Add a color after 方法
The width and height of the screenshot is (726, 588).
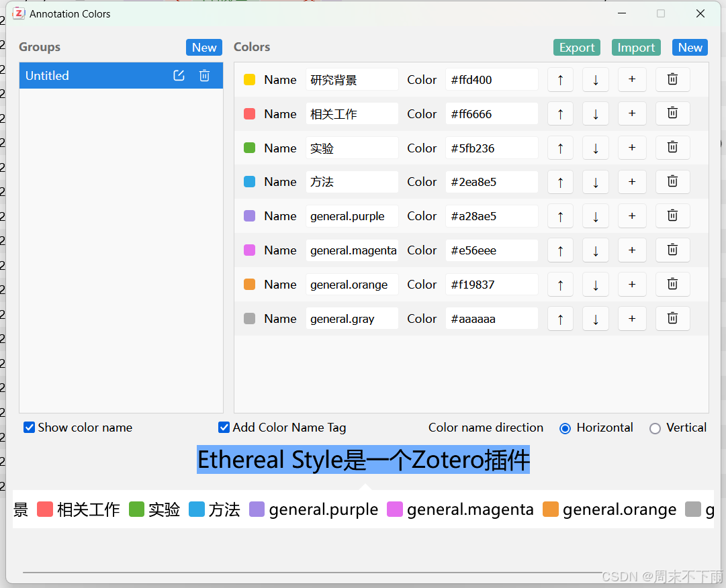click(x=632, y=182)
